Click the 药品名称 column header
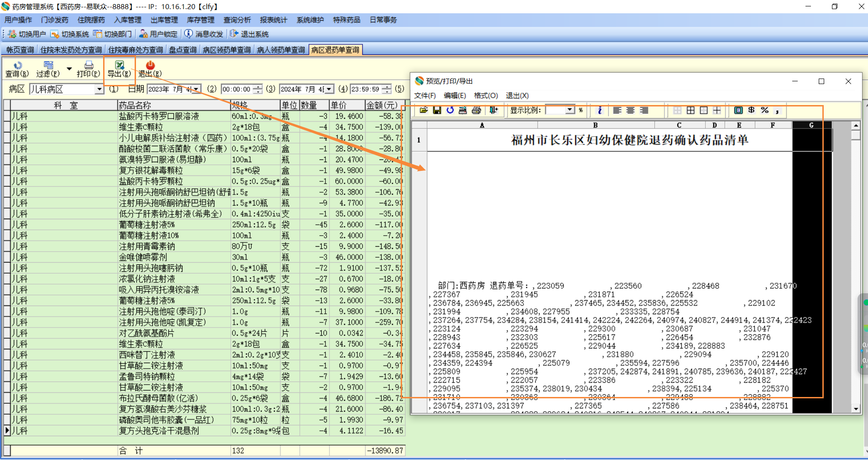This screenshot has height=460, width=868. 174,105
